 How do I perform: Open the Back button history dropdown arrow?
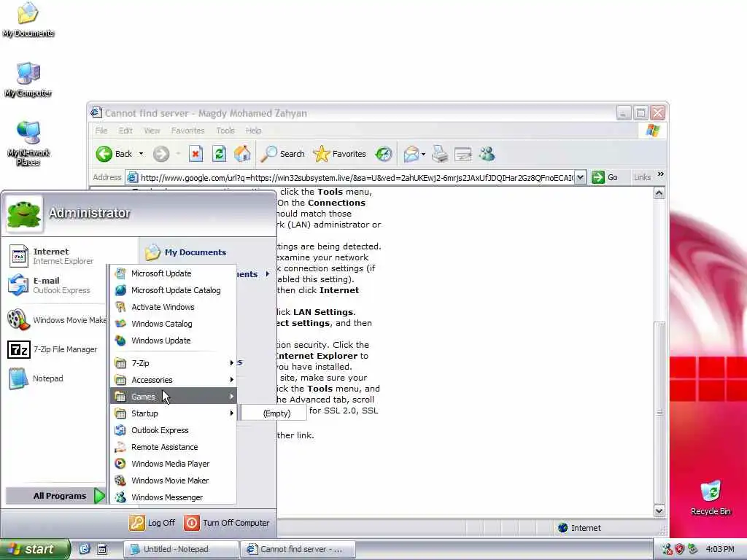coord(141,154)
